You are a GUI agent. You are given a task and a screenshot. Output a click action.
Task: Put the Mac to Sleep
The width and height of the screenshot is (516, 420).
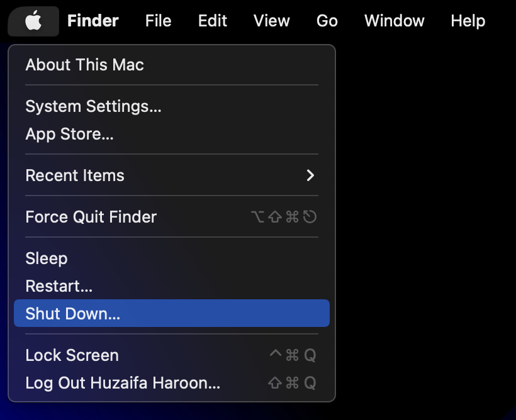click(x=46, y=258)
